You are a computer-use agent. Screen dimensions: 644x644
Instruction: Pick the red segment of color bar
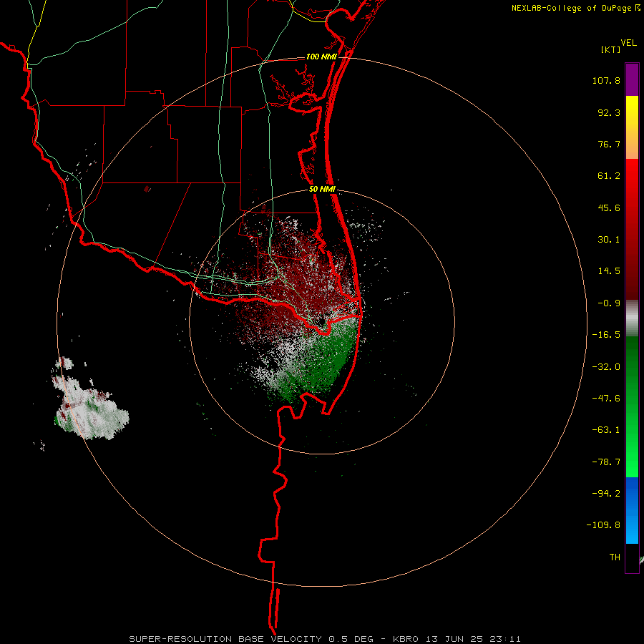pyautogui.click(x=632, y=229)
